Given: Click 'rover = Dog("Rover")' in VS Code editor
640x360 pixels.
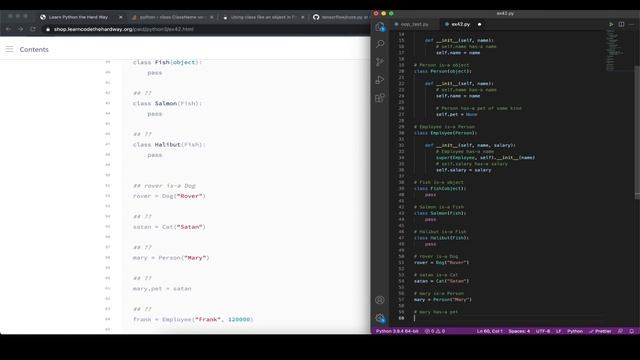Looking at the screenshot, I should [x=441, y=262].
